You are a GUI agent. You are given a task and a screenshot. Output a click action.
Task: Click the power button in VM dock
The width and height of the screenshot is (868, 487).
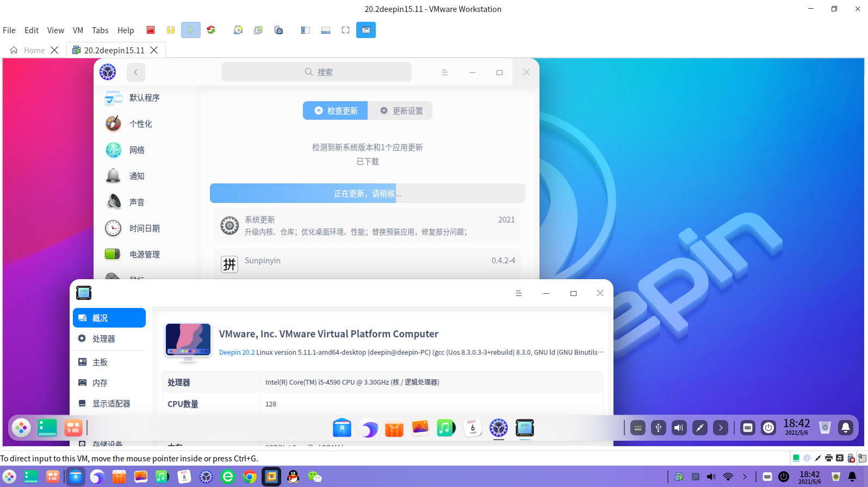pyautogui.click(x=768, y=428)
